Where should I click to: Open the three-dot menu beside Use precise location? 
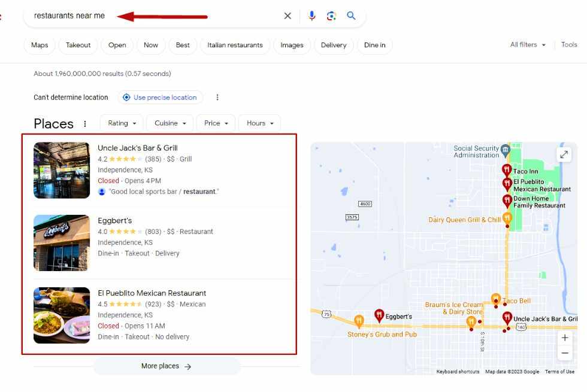(217, 97)
